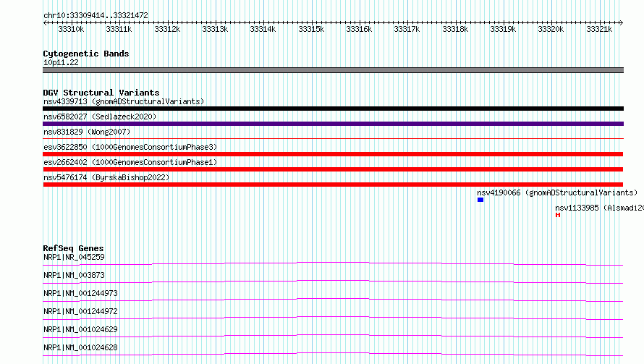Open variant nsv5476174 ByrskaBishop2022 label

[106, 177]
